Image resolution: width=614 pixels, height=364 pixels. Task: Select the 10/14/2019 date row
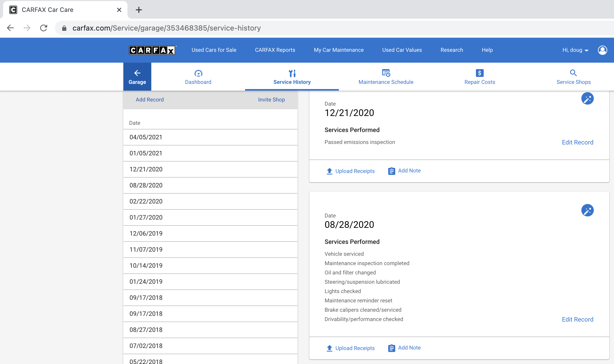click(x=210, y=266)
